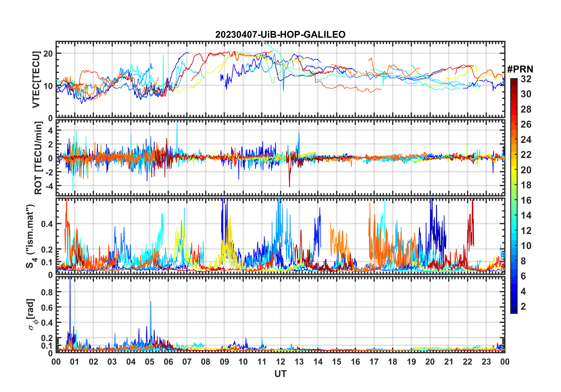Click the 19 tick label on UT axis
561x392 pixels.
coord(411,362)
